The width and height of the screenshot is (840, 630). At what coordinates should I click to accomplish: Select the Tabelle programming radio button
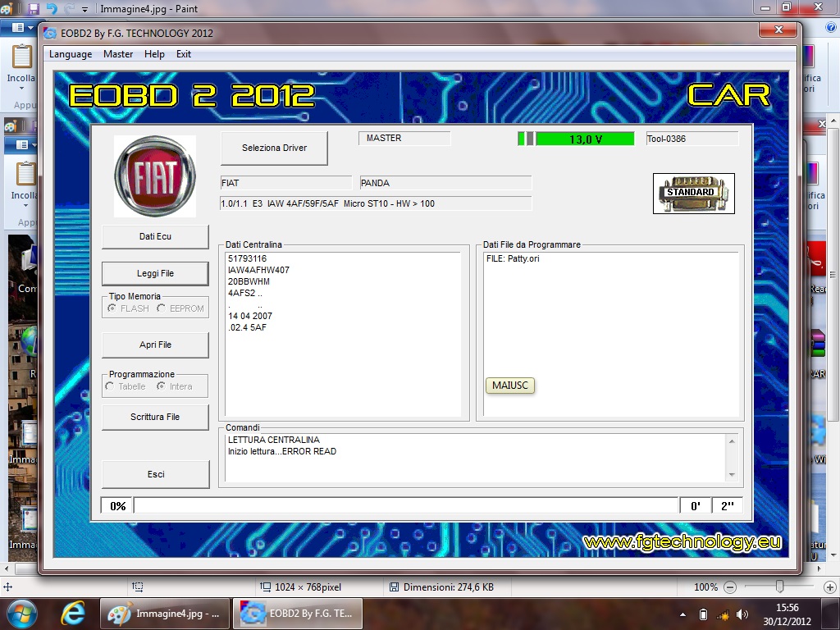110,386
